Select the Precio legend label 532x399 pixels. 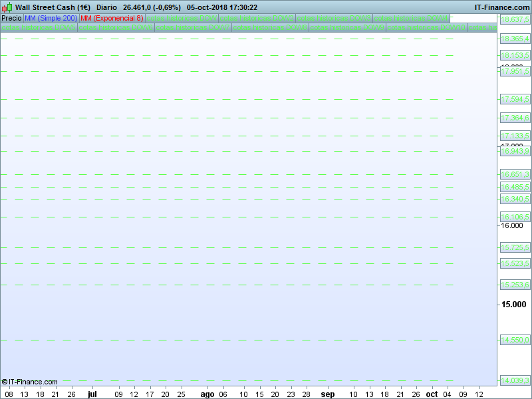pyautogui.click(x=11, y=19)
